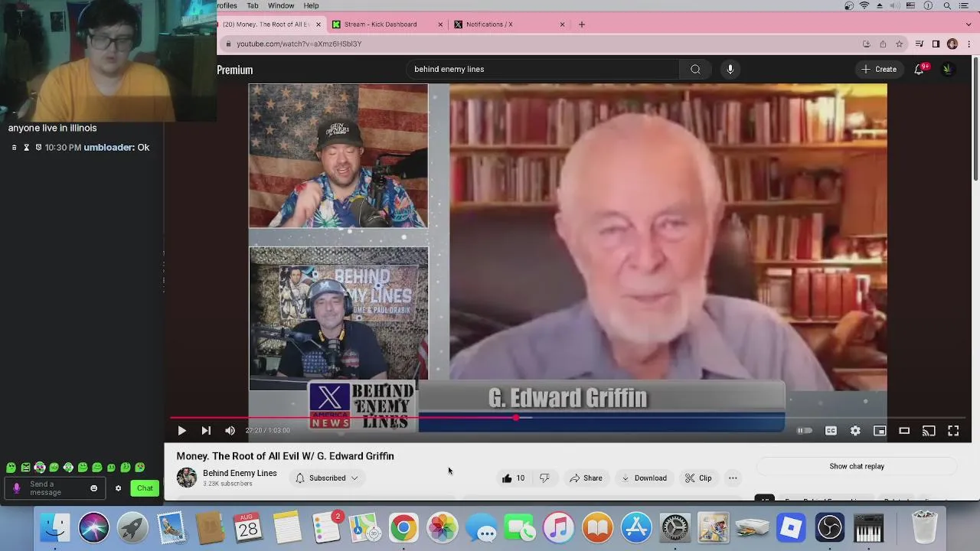The width and height of the screenshot is (980, 551).
Task: Bookmark this page with the star
Action: coord(900,44)
